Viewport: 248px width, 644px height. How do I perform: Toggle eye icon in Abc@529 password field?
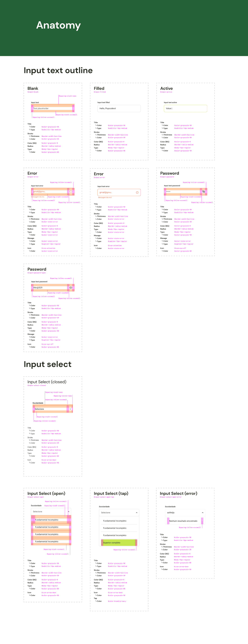click(x=71, y=288)
